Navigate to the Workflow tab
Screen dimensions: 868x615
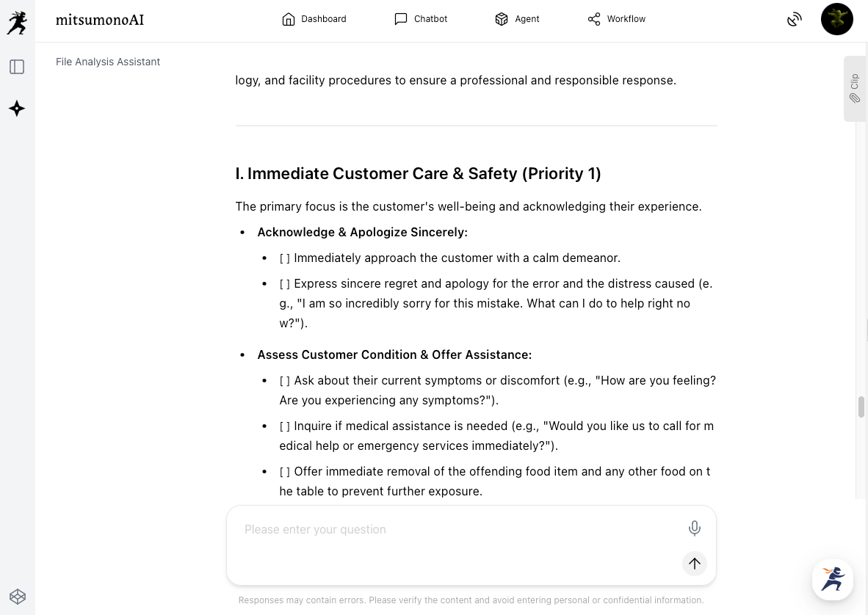(x=616, y=19)
